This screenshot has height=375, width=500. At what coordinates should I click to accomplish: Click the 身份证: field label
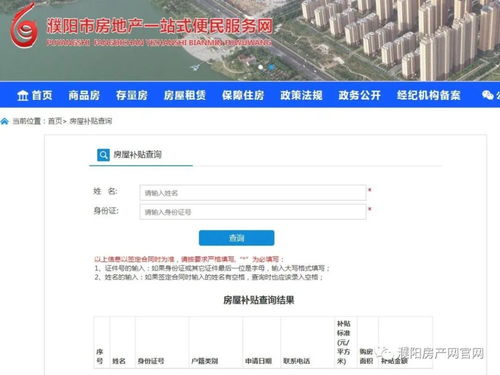tap(106, 211)
